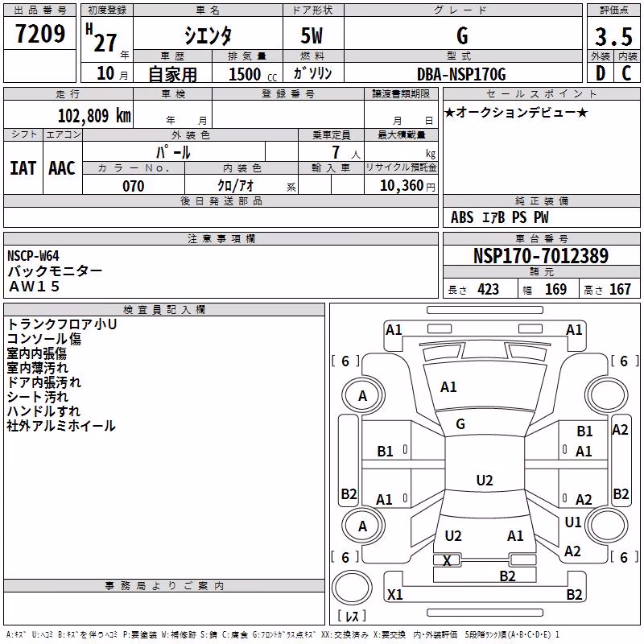Click the note バックモニター

tap(55, 271)
